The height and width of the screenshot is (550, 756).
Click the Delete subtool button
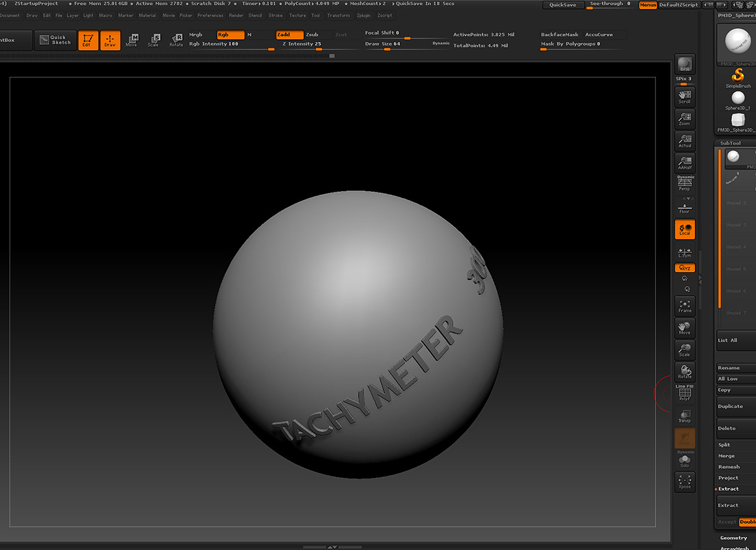[736, 428]
